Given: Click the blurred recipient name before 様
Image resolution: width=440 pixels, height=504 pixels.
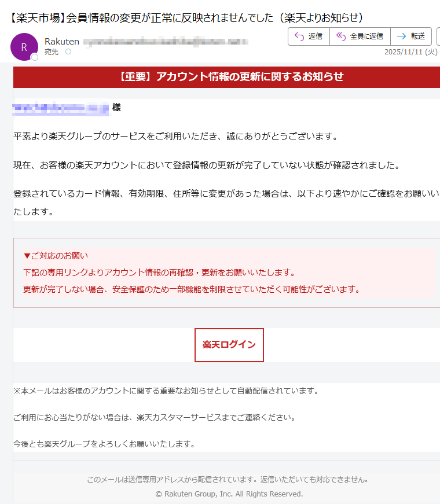Looking at the screenshot, I should [60, 108].
